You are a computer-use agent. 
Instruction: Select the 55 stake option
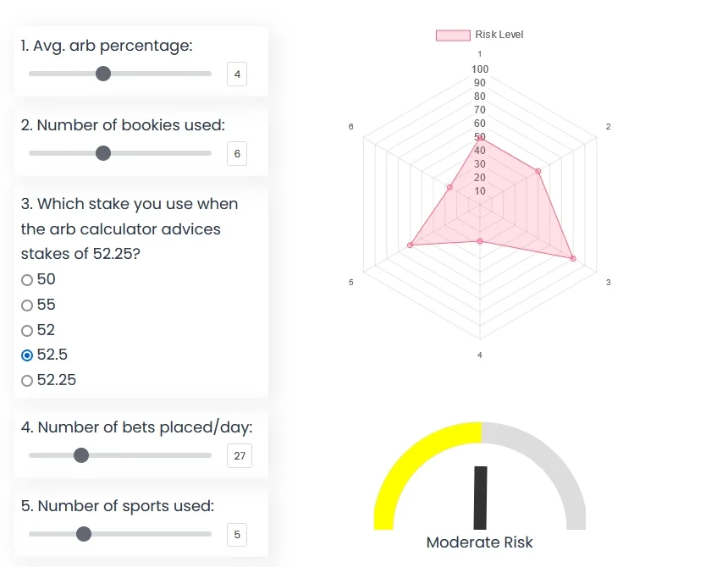(27, 306)
